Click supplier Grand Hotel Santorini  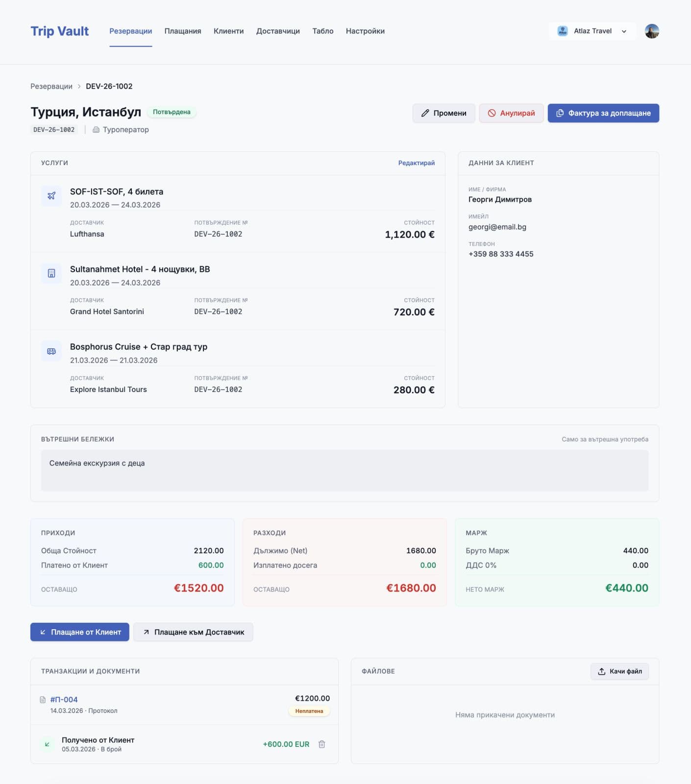pyautogui.click(x=107, y=312)
